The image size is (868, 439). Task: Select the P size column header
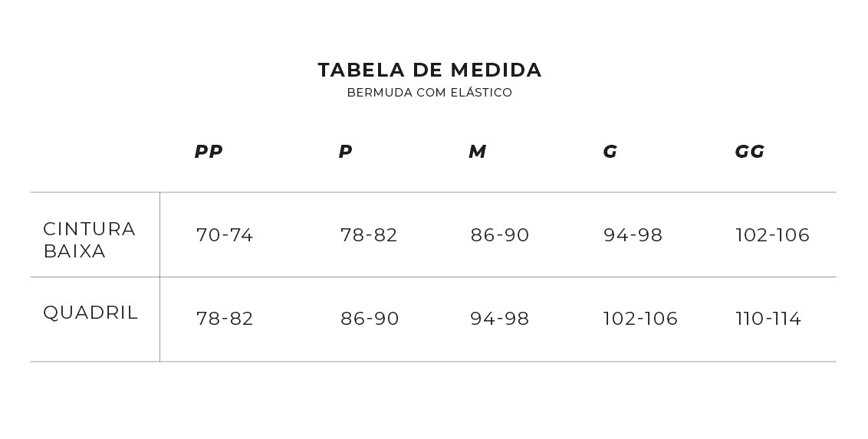(x=345, y=152)
